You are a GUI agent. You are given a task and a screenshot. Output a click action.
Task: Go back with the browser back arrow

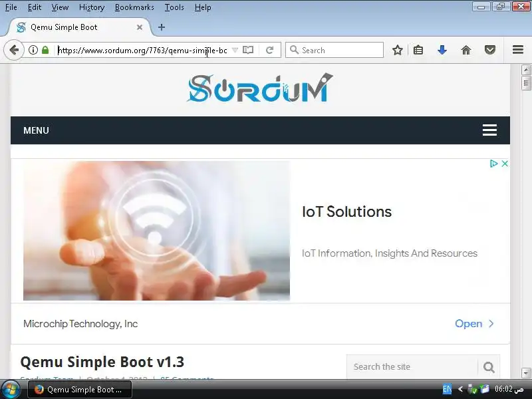click(14, 51)
